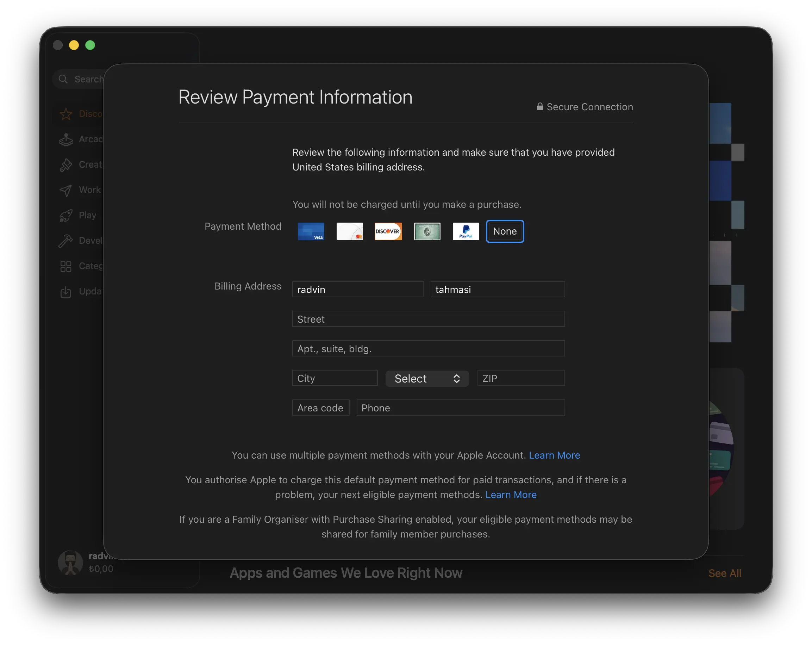The image size is (812, 646).
Task: Open Learn More about default payment method charges
Action: click(x=511, y=495)
